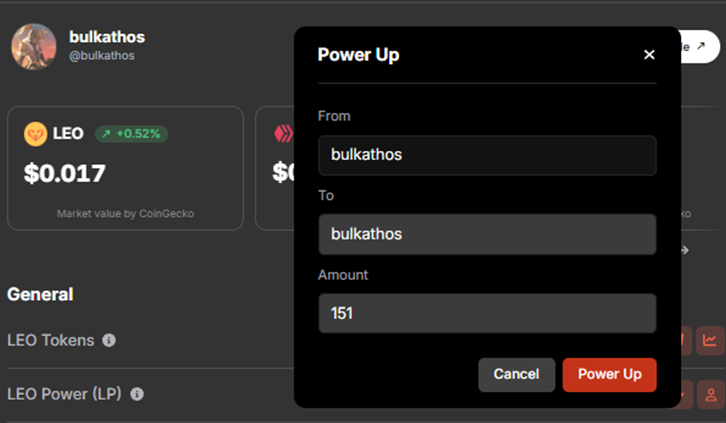Confirm with the red Power Up button
This screenshot has width=726, height=423.
click(609, 374)
